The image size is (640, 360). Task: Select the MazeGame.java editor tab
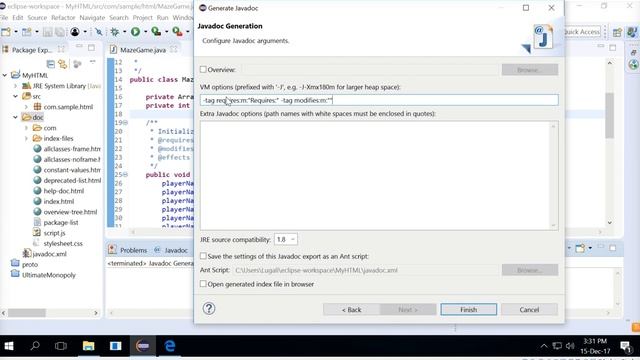(x=143, y=50)
